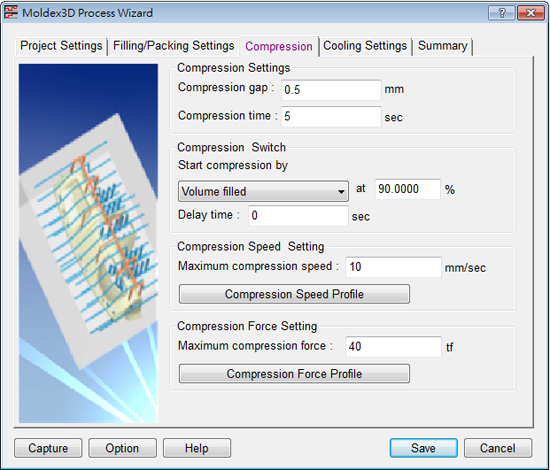Select the Compression tab

pos(279,46)
